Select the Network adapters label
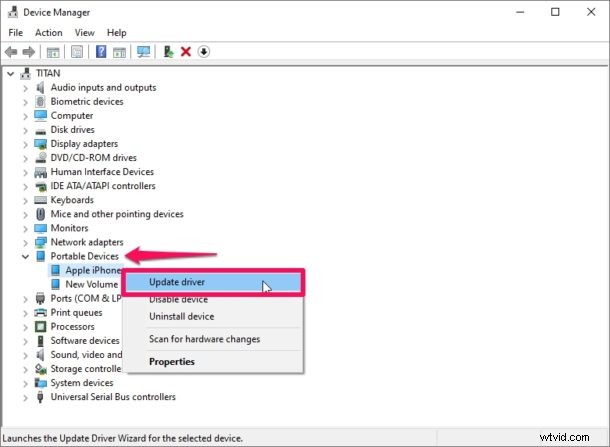 (x=87, y=242)
